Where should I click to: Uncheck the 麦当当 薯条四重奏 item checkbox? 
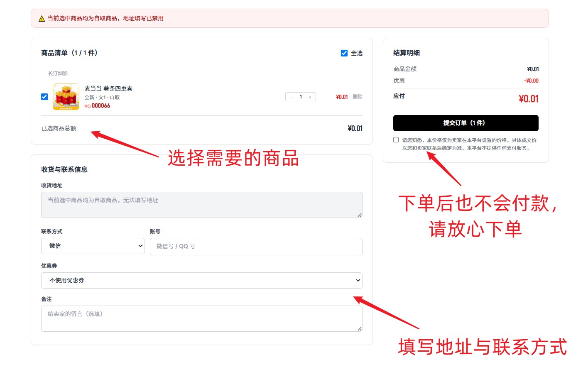point(44,97)
